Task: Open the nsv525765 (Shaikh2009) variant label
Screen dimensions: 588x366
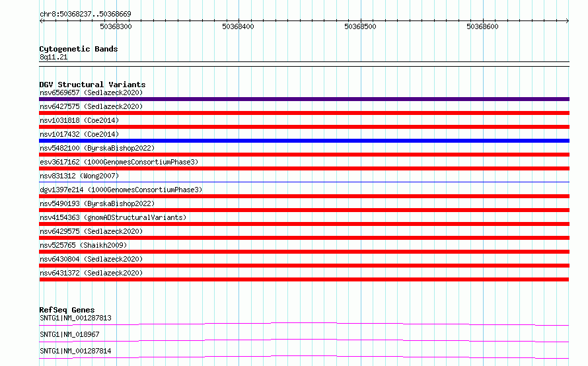Action: 83,245
